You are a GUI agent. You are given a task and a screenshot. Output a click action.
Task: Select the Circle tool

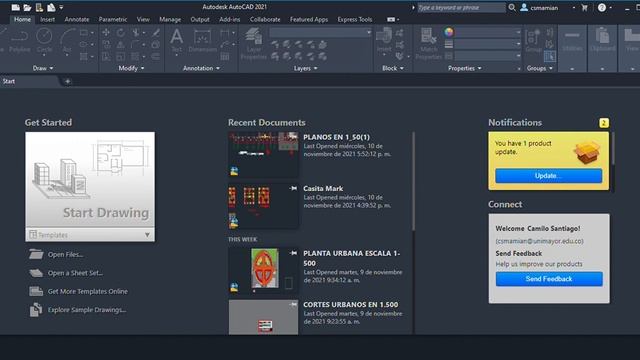point(44,41)
